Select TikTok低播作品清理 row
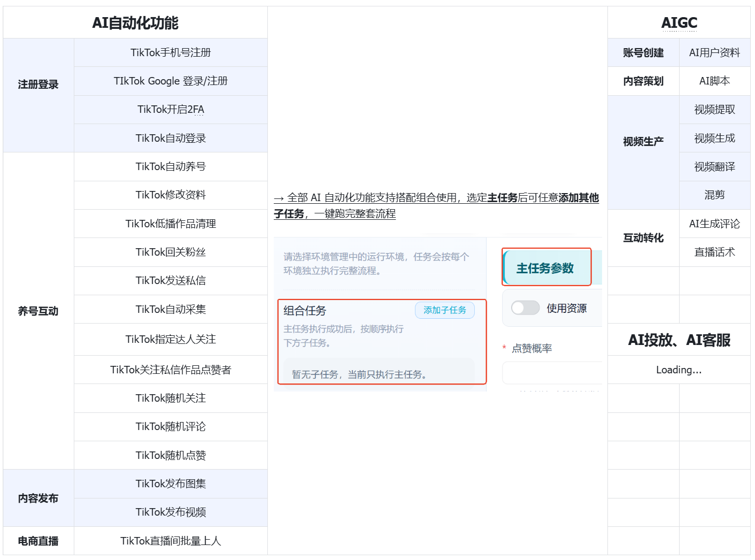The image size is (755, 560). coord(171,224)
